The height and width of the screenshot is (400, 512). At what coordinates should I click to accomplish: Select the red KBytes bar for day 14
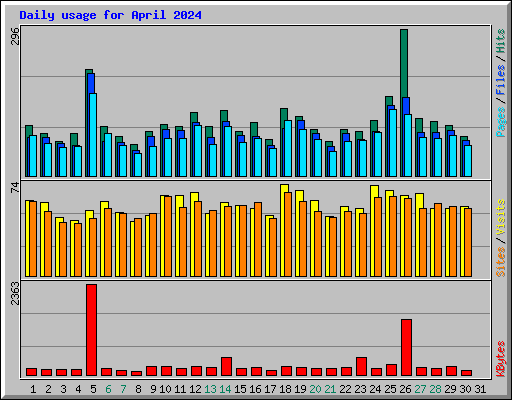(x=227, y=366)
